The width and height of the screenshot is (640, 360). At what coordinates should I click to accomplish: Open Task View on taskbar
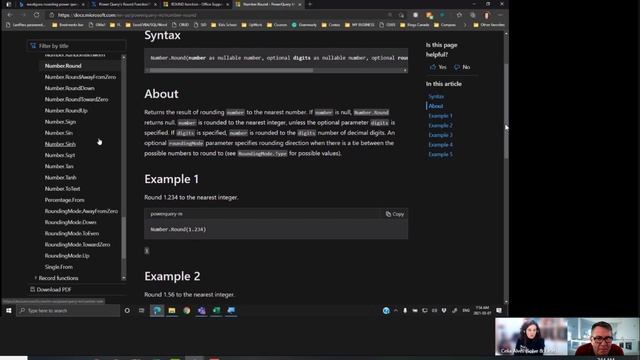[x=141, y=311]
